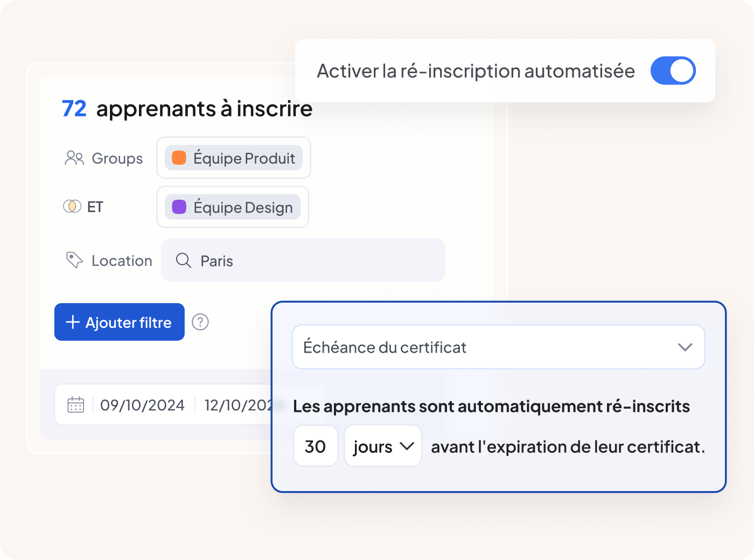The image size is (754, 560).
Task: Click the search magnifier icon beside Paris
Action: pos(184,261)
